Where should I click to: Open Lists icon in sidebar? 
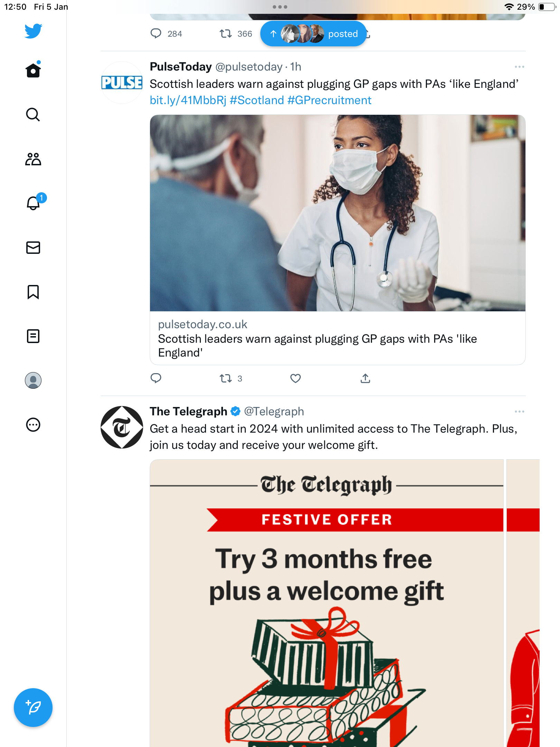tap(33, 336)
